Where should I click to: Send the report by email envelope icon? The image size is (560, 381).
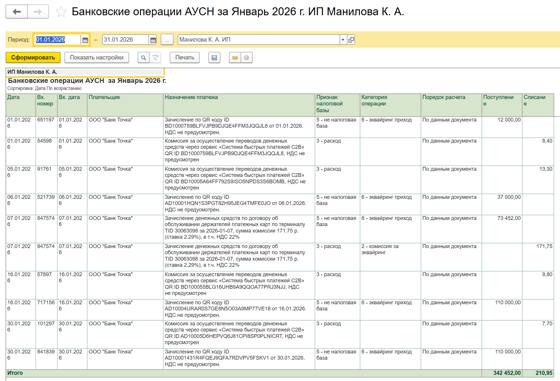235,57
